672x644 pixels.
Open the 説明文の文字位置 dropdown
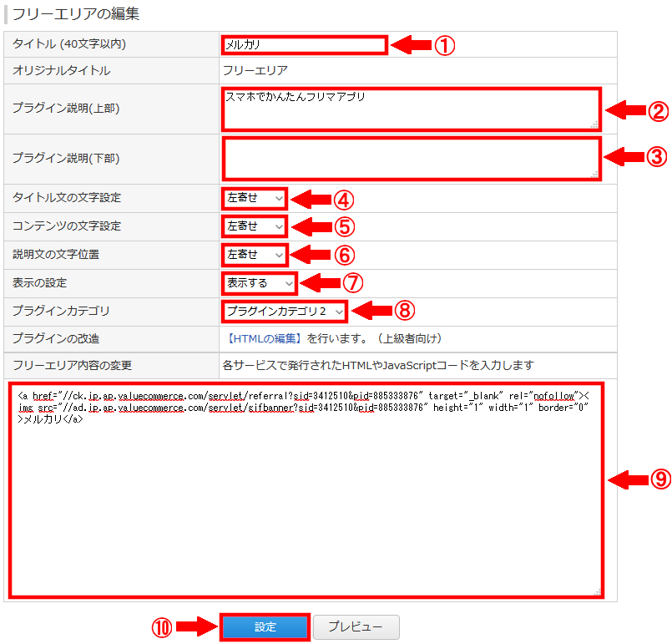point(255,255)
